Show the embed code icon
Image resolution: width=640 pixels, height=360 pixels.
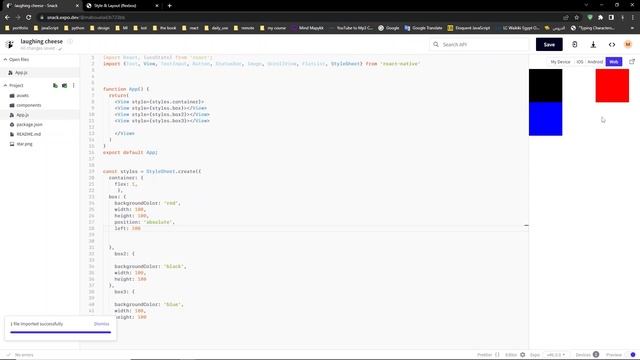click(x=611, y=44)
